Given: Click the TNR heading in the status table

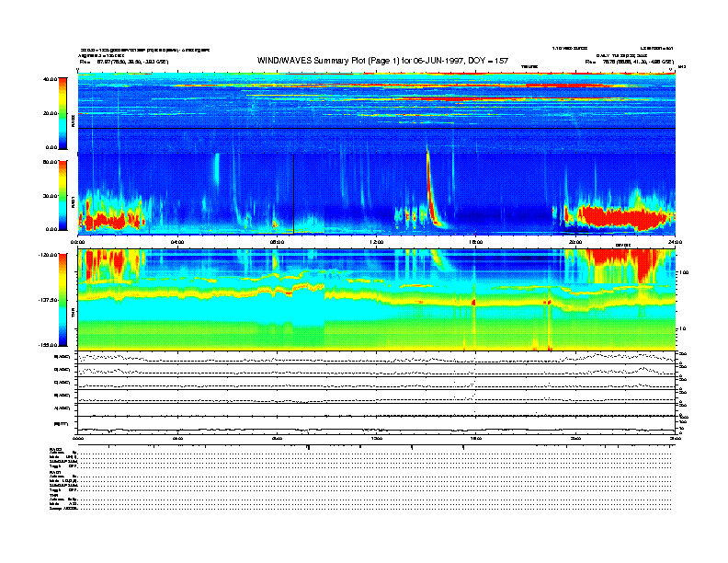Looking at the screenshot, I should (54, 495).
